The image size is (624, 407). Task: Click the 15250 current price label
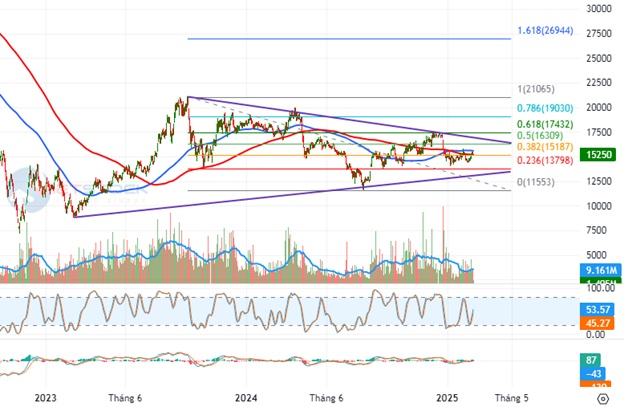pos(601,156)
